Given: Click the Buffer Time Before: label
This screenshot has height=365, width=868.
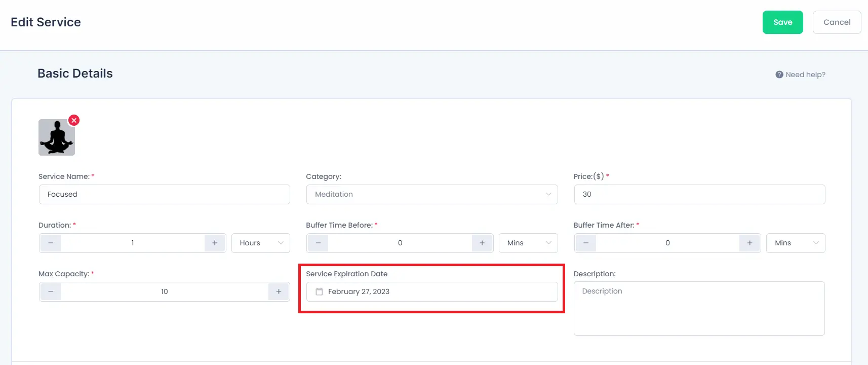Looking at the screenshot, I should coord(339,225).
